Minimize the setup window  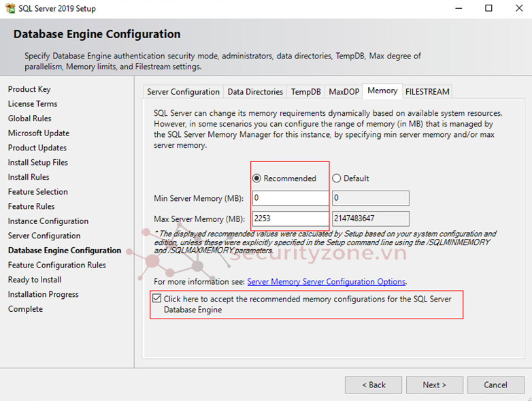click(x=458, y=9)
